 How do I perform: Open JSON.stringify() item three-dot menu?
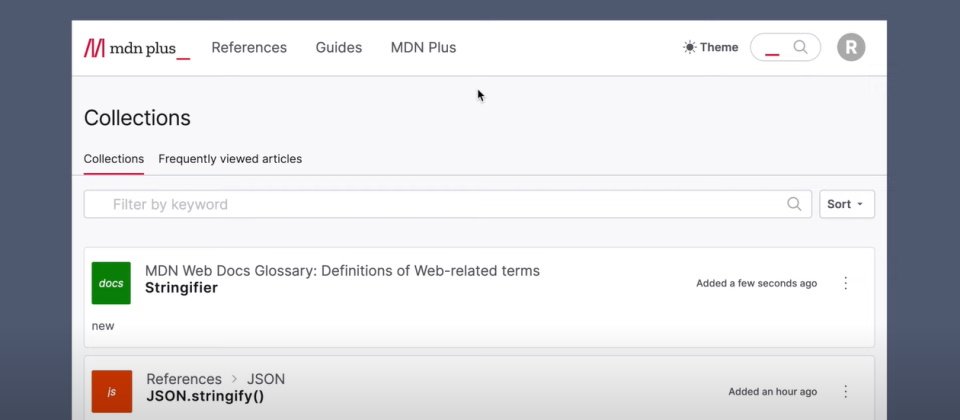point(846,391)
